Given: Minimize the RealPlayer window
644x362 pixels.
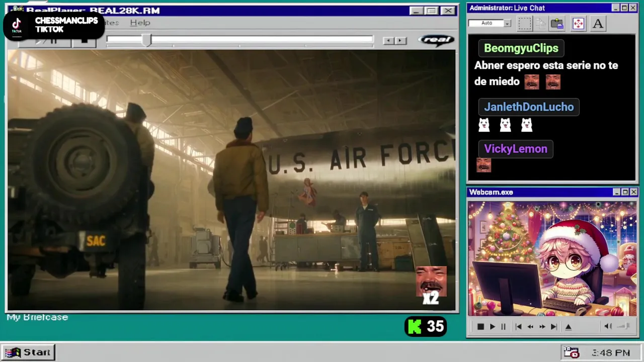Looking at the screenshot, I should click(x=417, y=11).
